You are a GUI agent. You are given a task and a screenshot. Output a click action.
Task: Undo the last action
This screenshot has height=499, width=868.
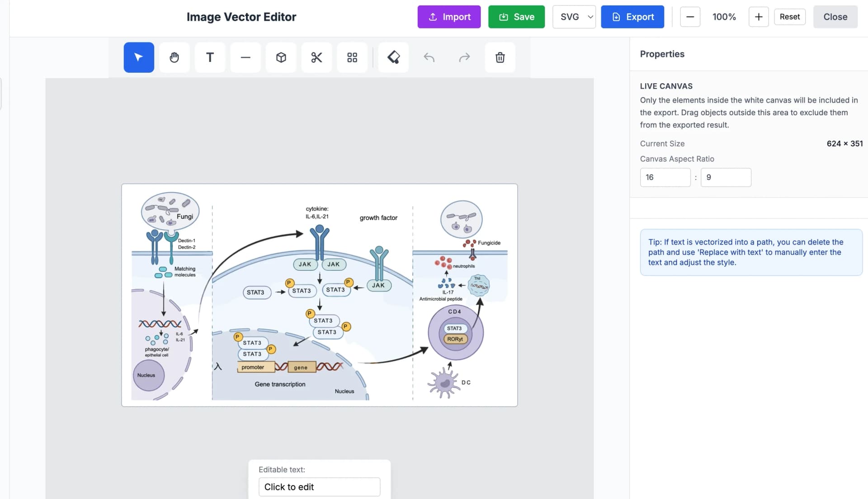click(429, 57)
